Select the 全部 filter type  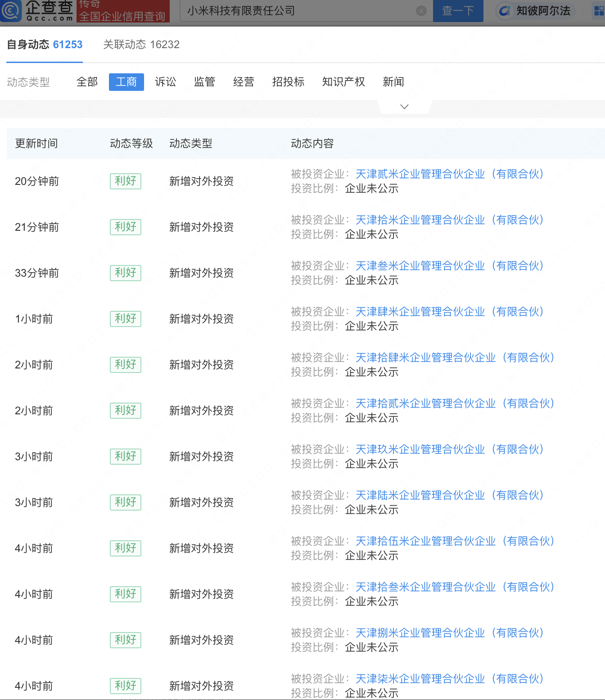coord(87,82)
